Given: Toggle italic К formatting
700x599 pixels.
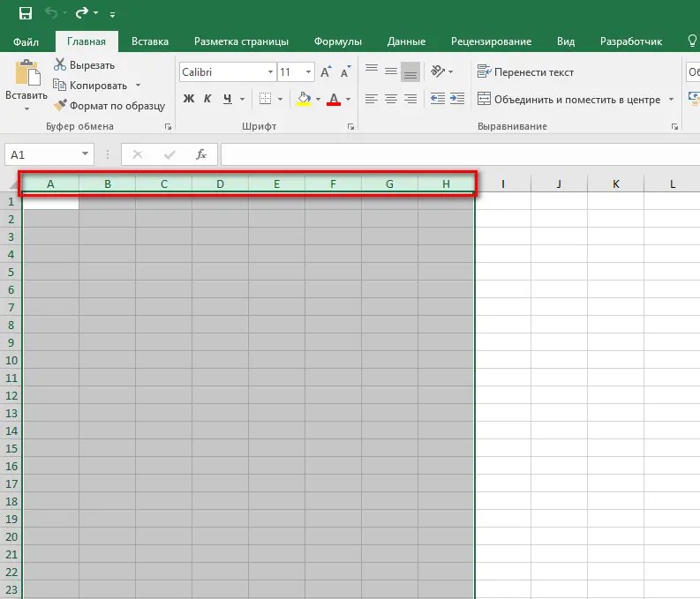Looking at the screenshot, I should [x=207, y=99].
